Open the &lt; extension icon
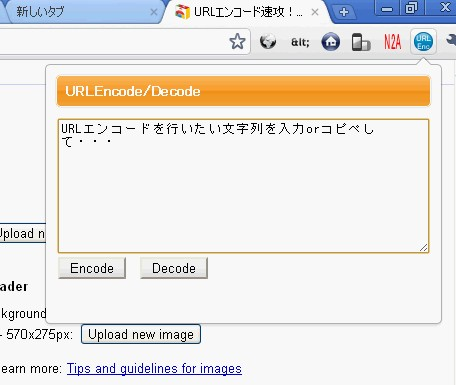This screenshot has width=456, height=385. click(x=300, y=42)
